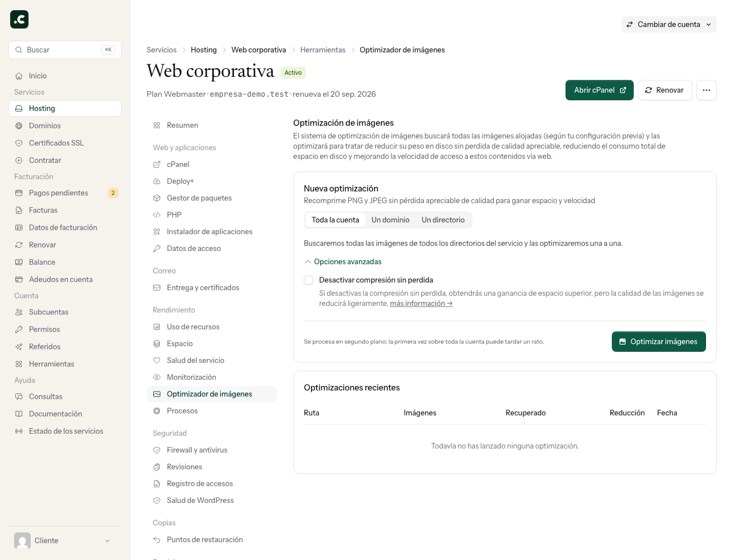Collapse Opciones avanzadas

tap(343, 262)
